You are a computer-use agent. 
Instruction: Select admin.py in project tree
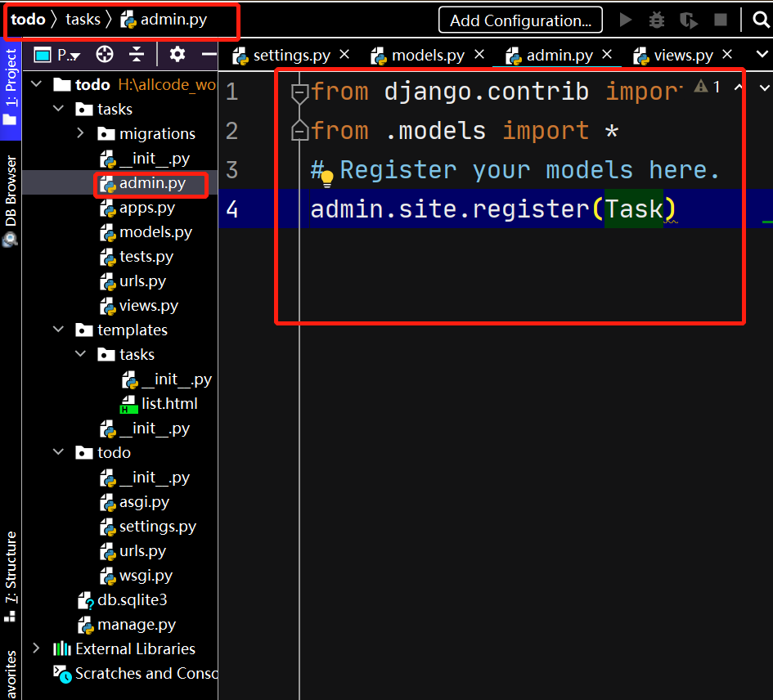click(142, 183)
